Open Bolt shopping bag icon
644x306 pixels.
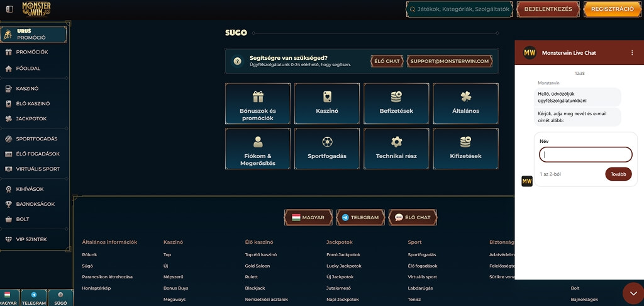coord(8,219)
